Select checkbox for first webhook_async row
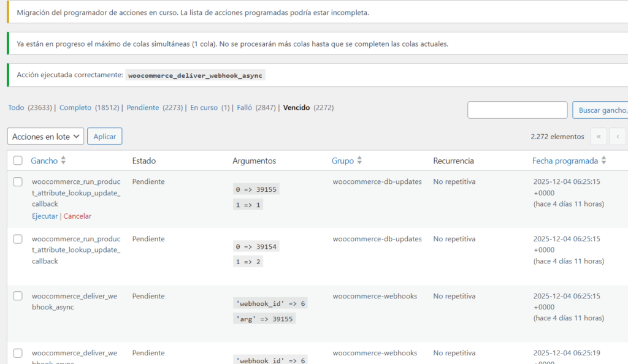 coord(18,296)
